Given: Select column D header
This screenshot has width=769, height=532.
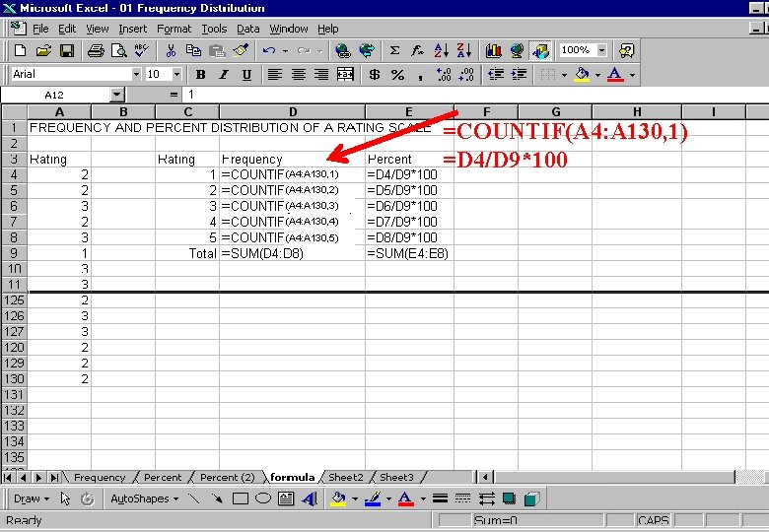Looking at the screenshot, I should coord(292,111).
